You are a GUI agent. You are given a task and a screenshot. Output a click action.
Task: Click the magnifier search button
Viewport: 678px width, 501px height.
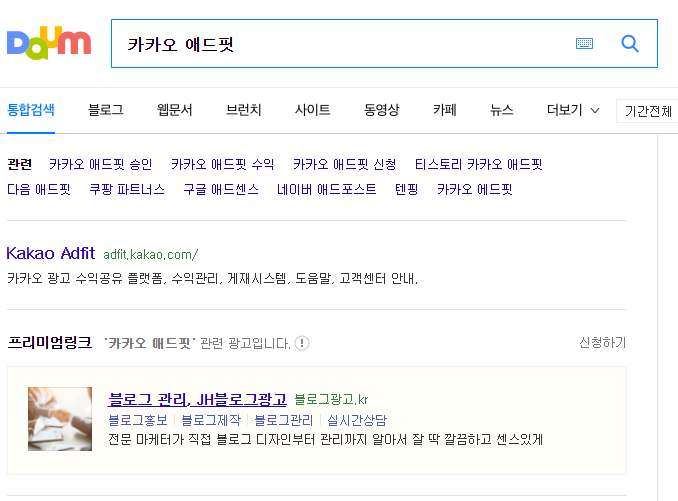(x=630, y=44)
